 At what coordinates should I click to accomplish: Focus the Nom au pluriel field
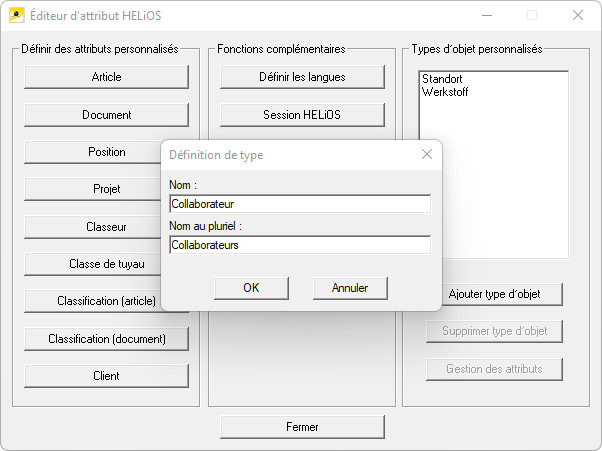tap(300, 245)
